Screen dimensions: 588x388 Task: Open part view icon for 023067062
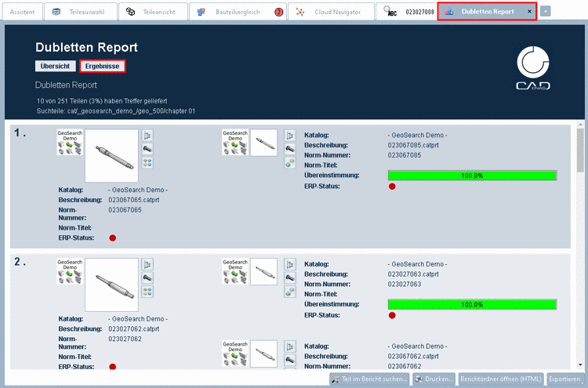(x=290, y=360)
